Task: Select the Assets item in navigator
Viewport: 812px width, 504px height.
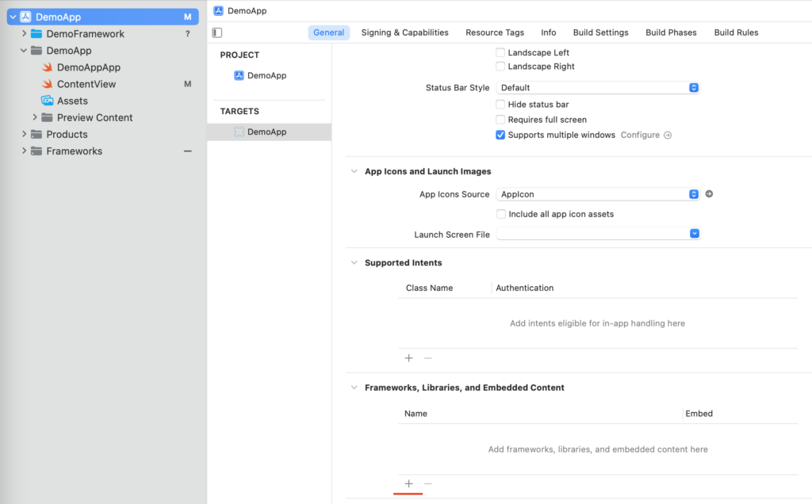Action: (x=72, y=101)
